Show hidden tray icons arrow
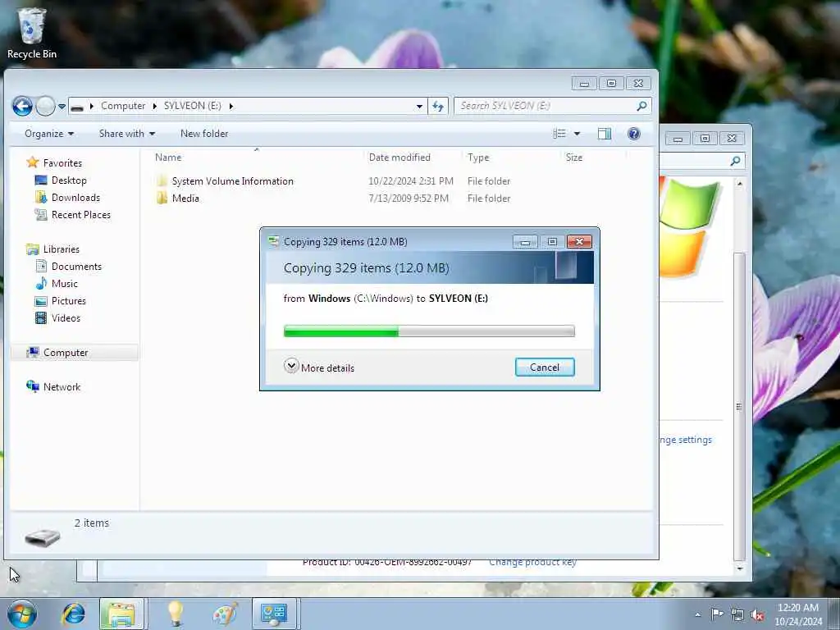 point(697,614)
